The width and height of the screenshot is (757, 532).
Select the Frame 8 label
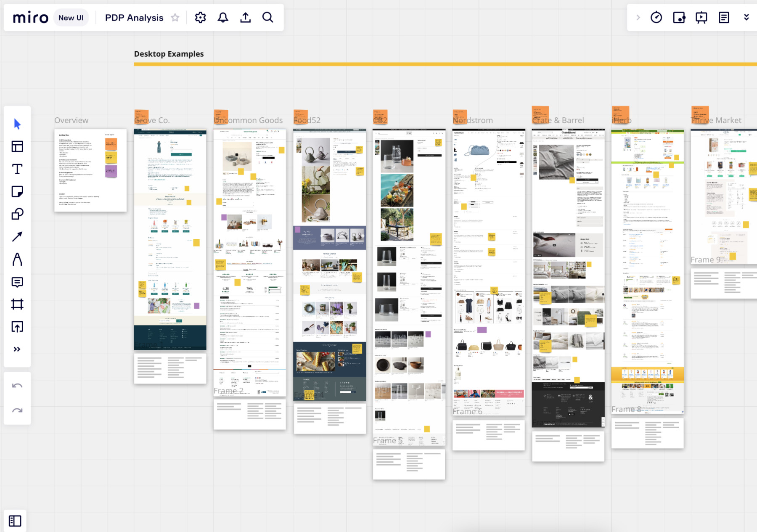[x=626, y=409]
